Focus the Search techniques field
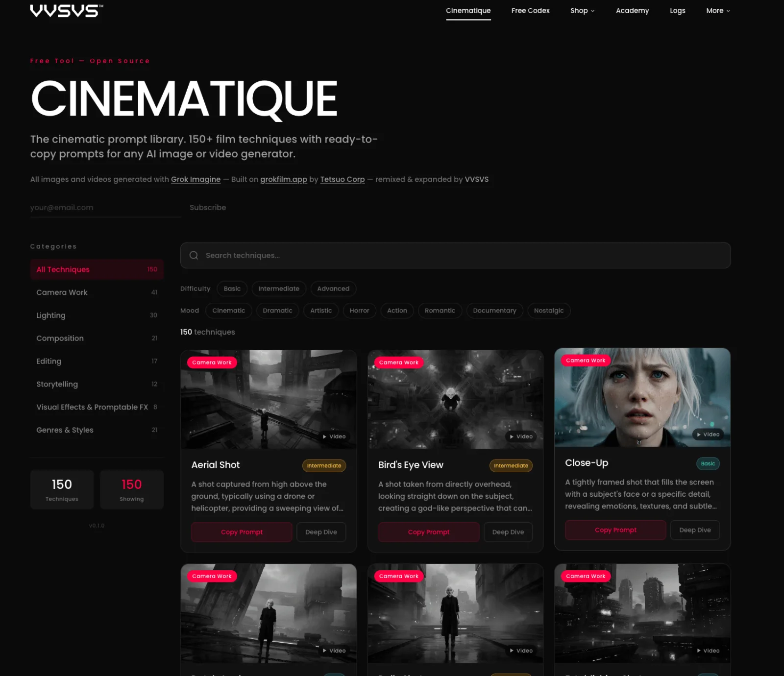 tap(455, 255)
